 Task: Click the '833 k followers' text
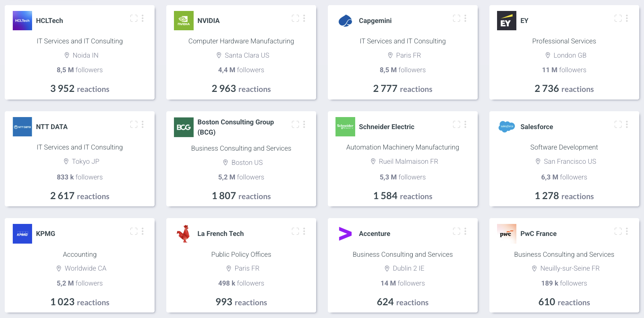[x=80, y=177]
